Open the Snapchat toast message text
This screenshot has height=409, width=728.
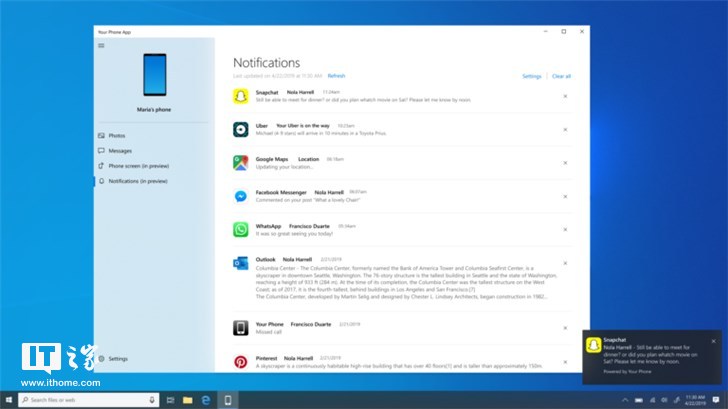(x=650, y=354)
